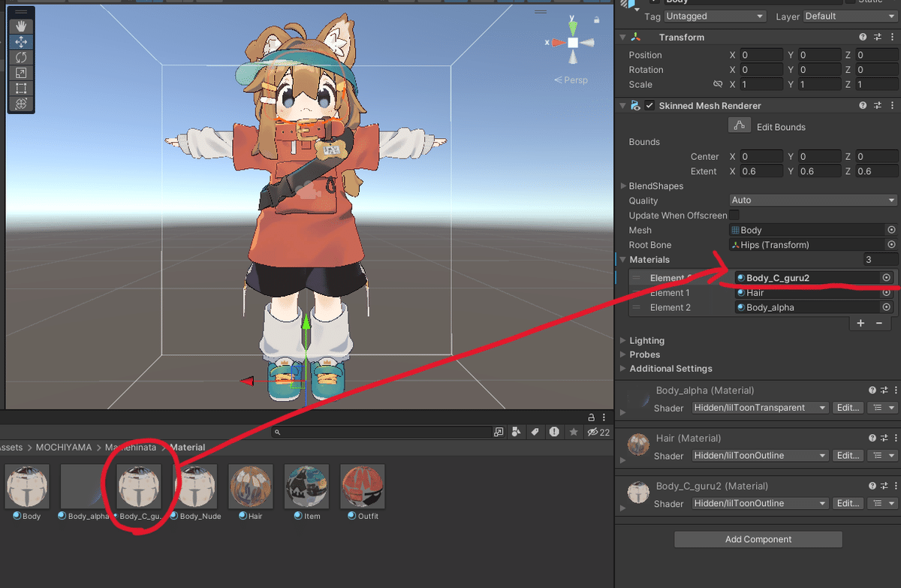Pick object for Mesh field
Image resolution: width=901 pixels, height=588 pixels.
891,230
